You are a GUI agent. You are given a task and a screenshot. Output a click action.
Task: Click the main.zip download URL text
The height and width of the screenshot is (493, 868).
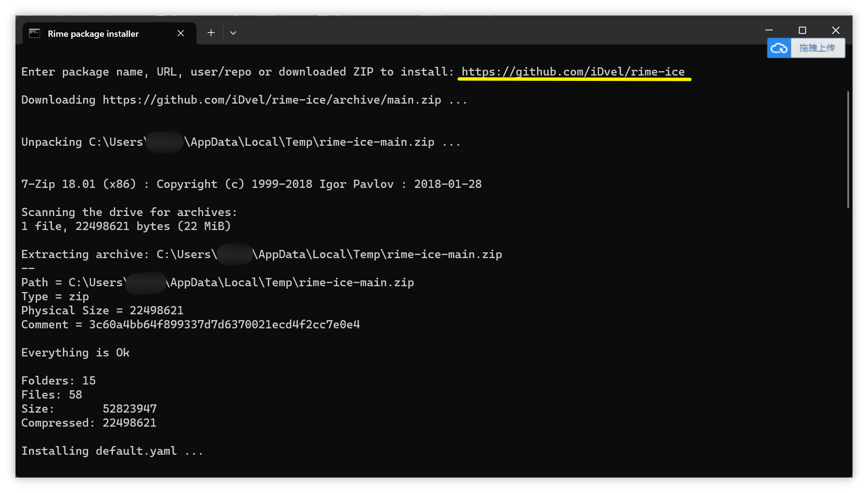click(x=271, y=100)
